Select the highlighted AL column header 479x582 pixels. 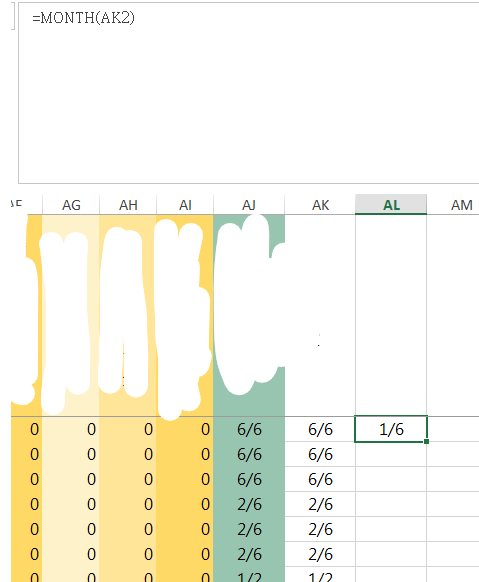point(391,205)
